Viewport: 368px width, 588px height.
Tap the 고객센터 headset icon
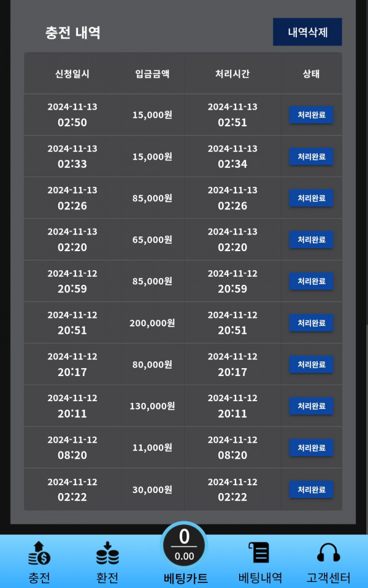[x=328, y=552]
